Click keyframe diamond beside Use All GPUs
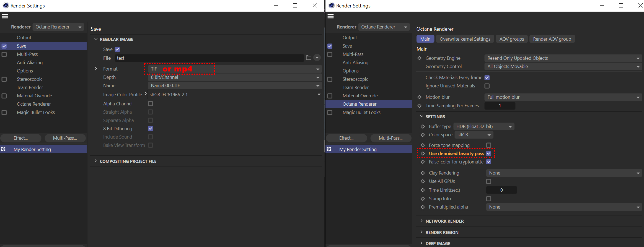Image resolution: width=644 pixels, height=247 pixels. (423, 181)
